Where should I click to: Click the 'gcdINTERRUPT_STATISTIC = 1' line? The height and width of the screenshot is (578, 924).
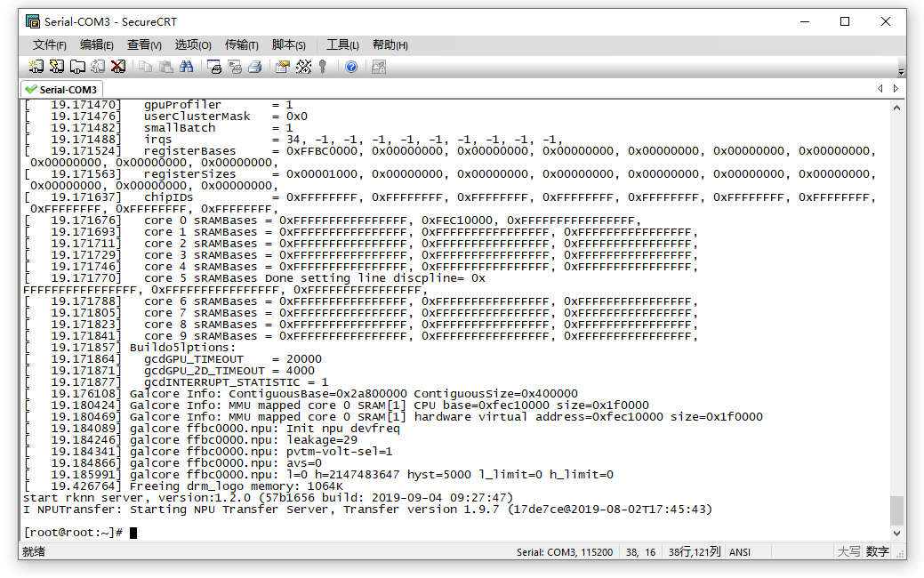177,381
